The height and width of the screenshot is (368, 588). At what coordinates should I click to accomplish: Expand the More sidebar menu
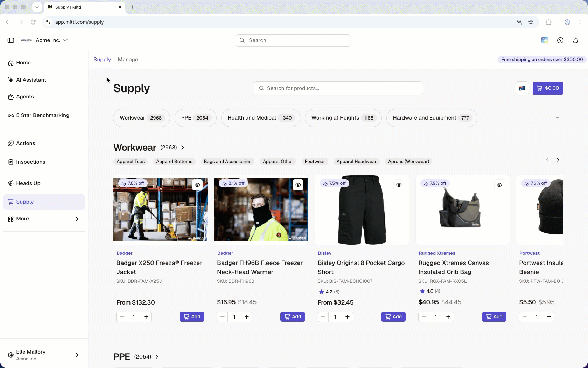44,219
